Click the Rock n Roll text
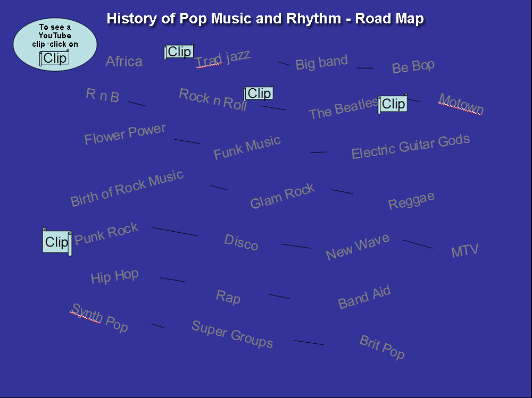 coord(213,99)
